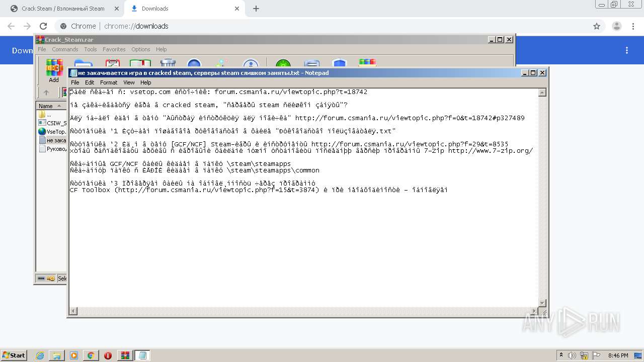Open WinRAR Favorites menu

[x=114, y=49]
